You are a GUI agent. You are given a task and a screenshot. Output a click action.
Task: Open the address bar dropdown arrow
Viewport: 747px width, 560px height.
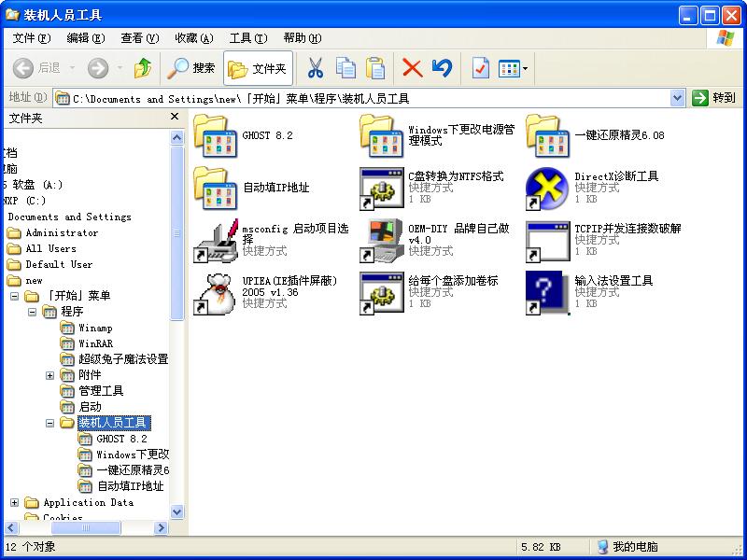(x=677, y=98)
